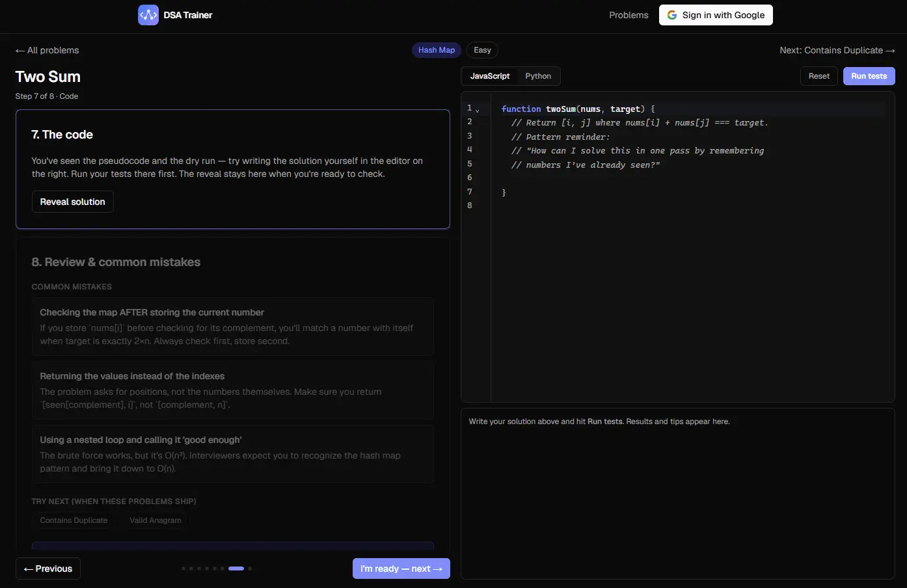Click I'm ready — next button
907x588 pixels.
click(x=401, y=568)
